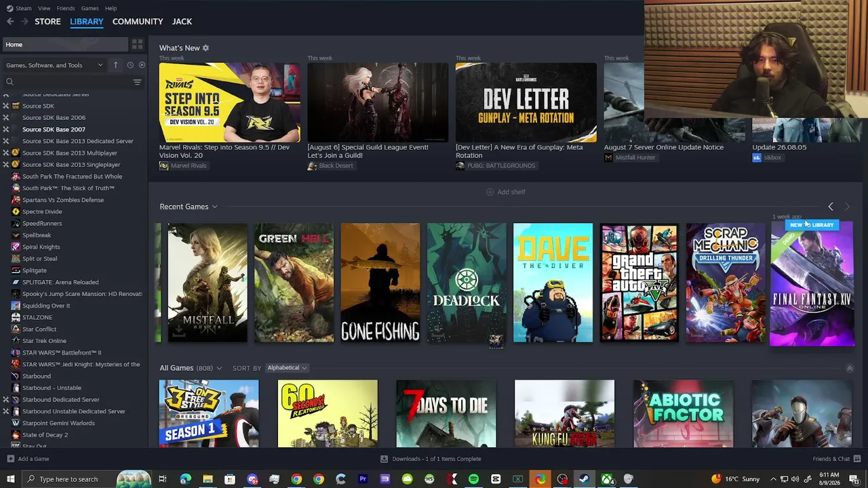Open Dave the Diver game cover
This screenshot has height=488, width=868.
[x=553, y=283]
